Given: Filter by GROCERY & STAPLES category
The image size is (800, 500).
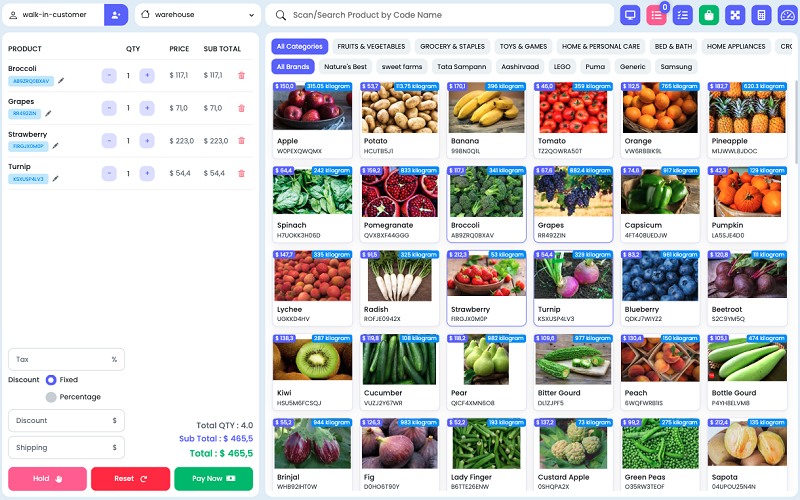Looking at the screenshot, I should [x=452, y=46].
